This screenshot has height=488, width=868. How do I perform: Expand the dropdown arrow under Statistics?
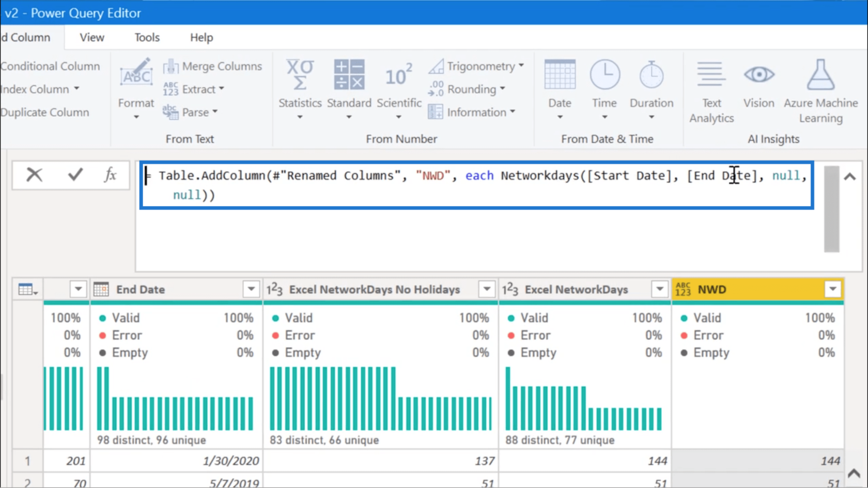[x=300, y=117]
